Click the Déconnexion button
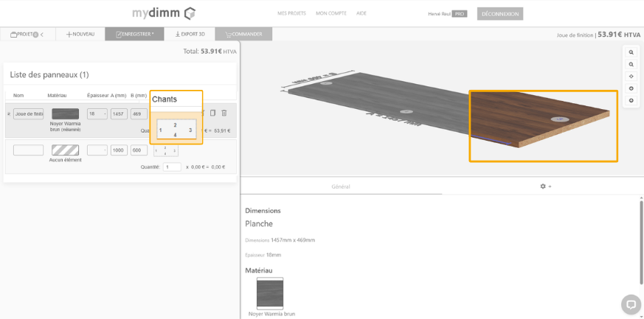The image size is (644, 319). tap(500, 13)
